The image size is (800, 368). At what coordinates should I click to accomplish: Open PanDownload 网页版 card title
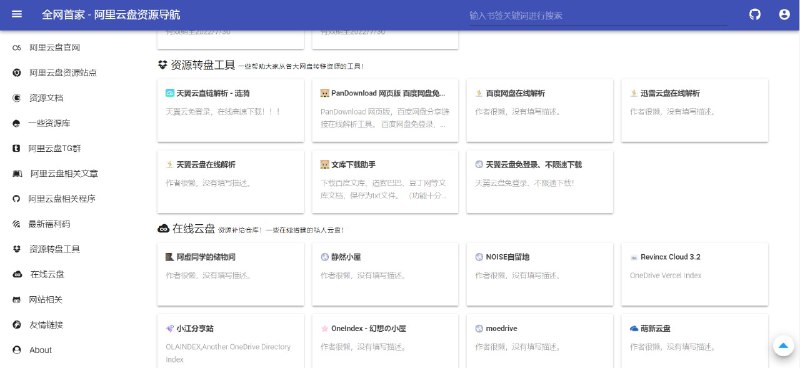[388, 93]
